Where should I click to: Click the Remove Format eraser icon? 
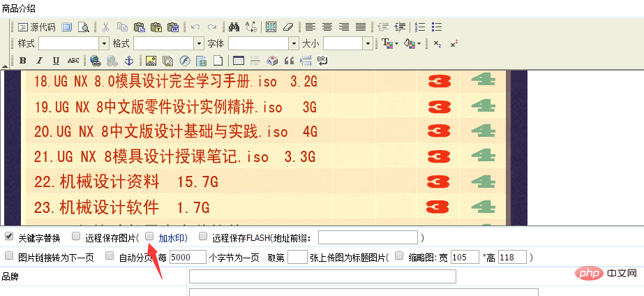click(x=288, y=27)
